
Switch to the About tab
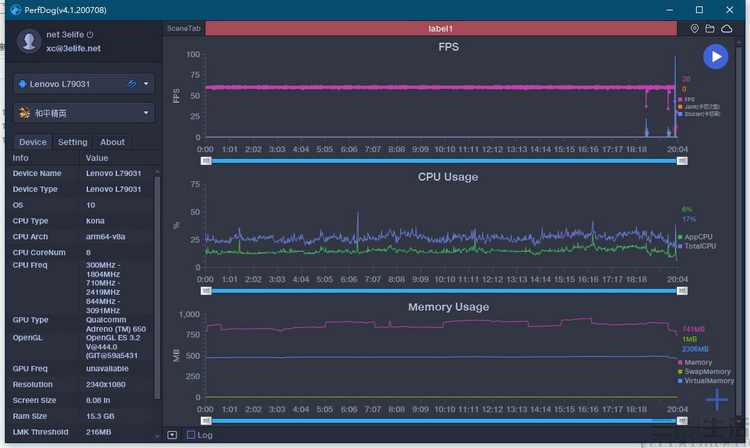pos(112,142)
